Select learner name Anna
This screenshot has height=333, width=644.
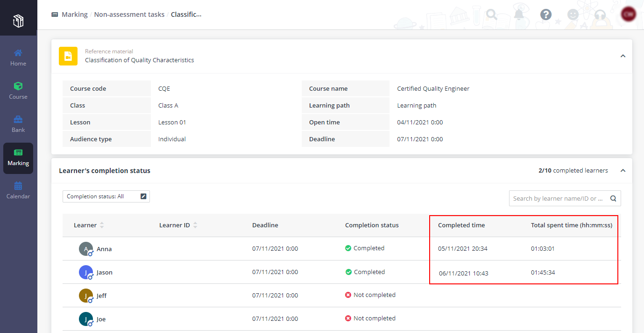click(x=104, y=249)
